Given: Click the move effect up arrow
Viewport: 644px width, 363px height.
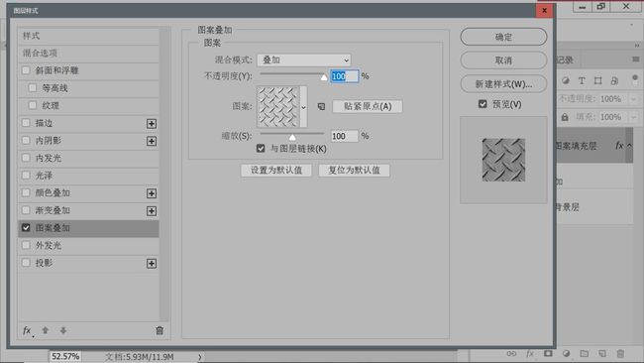Looking at the screenshot, I should point(46,330).
